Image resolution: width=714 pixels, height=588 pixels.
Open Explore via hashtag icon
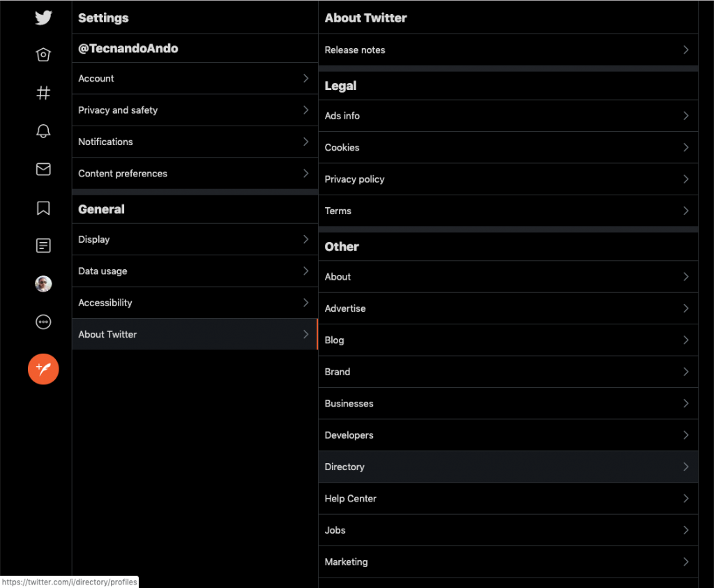coord(43,93)
